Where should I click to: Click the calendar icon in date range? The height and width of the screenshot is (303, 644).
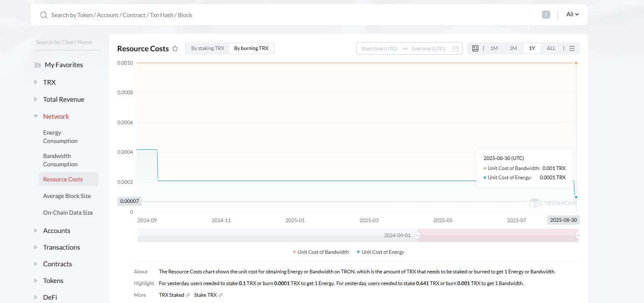coord(455,48)
